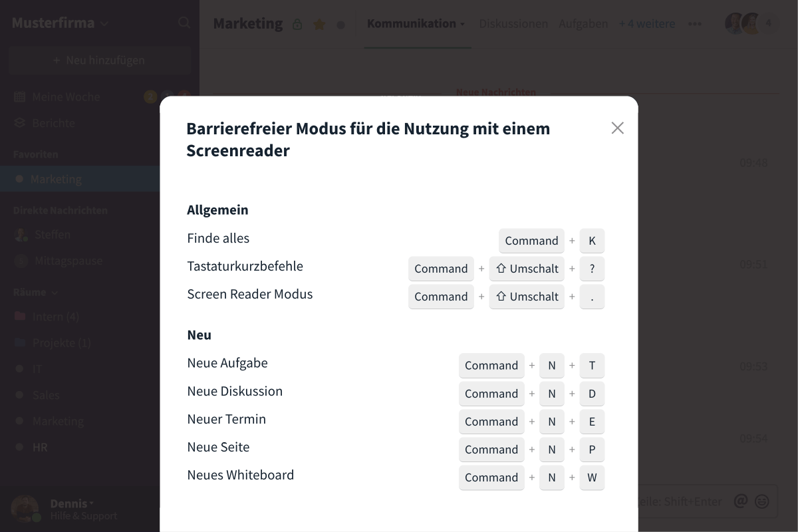Click the @ mention icon in message box

(x=740, y=501)
